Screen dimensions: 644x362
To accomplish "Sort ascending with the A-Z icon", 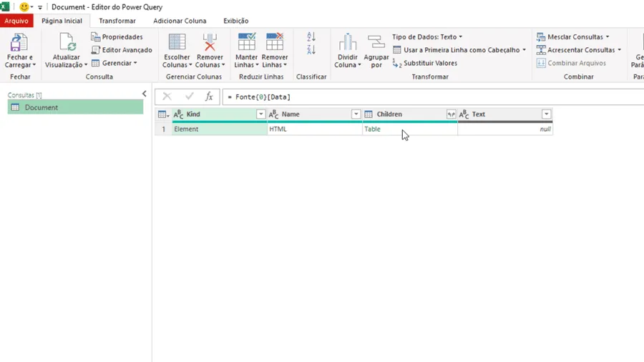I will pos(311,37).
